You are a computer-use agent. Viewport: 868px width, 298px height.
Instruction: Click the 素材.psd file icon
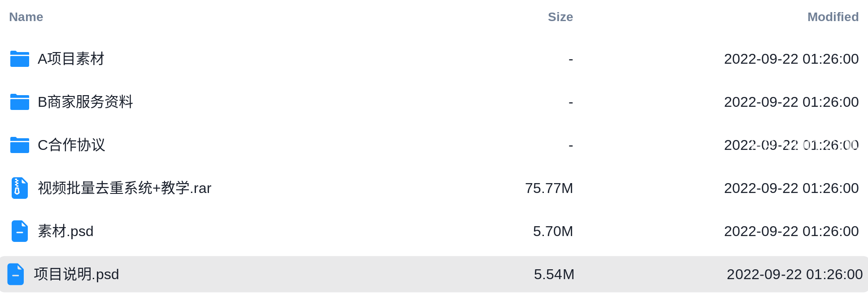click(x=20, y=231)
